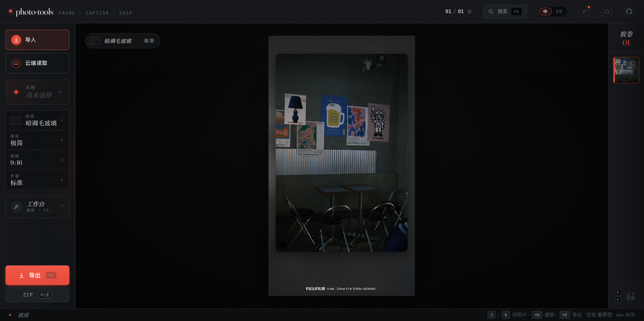The width and height of the screenshot is (644, 321).
Task: Click the ZIP export button
Action: [38, 295]
